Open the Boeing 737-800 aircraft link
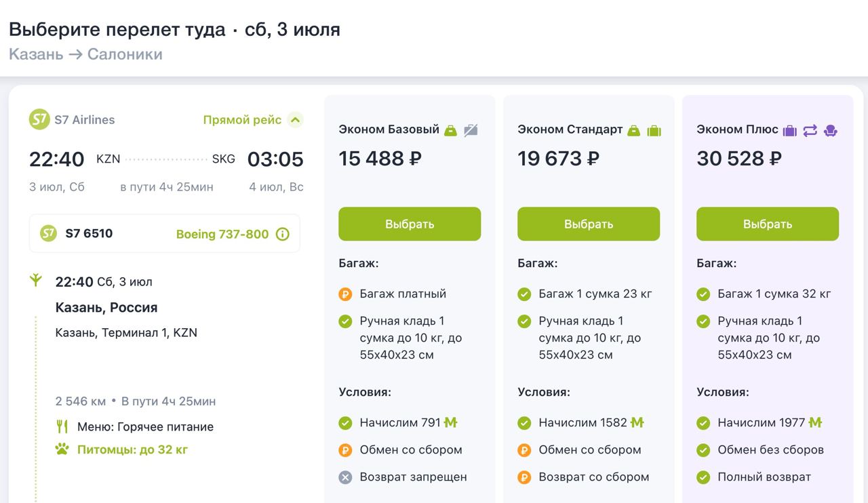This screenshot has width=868, height=503. 222,235
